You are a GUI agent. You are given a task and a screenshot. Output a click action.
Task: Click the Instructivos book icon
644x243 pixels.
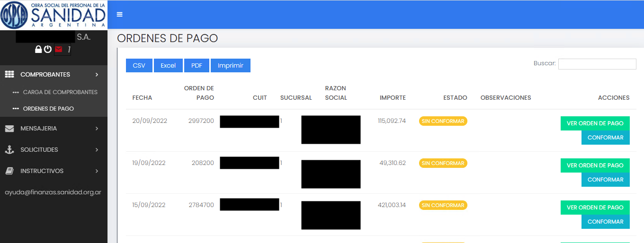tap(9, 171)
